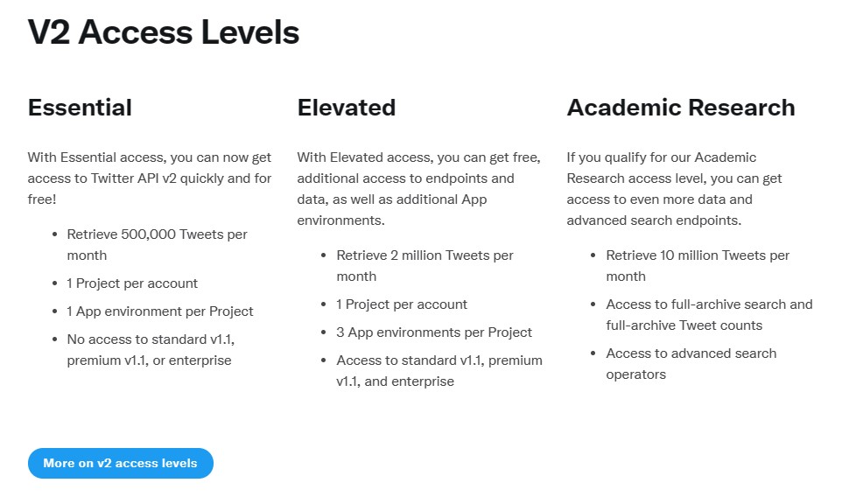Click the More on v2 access levels button

(120, 463)
